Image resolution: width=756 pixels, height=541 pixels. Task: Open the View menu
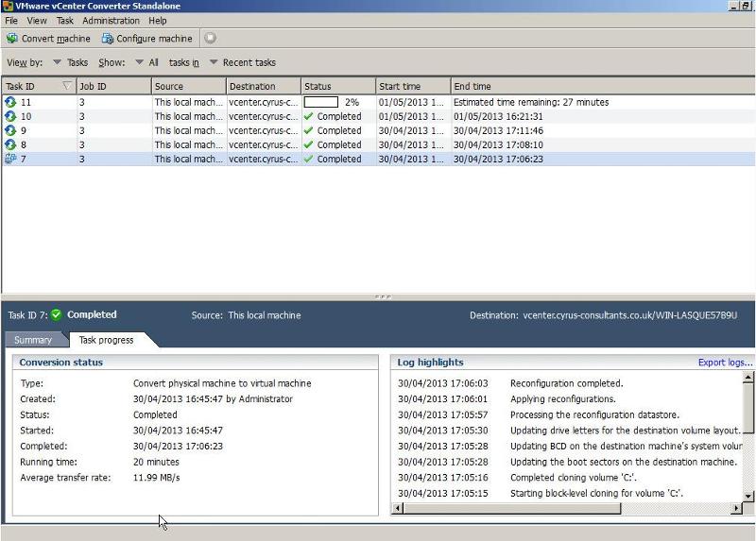pyautogui.click(x=37, y=20)
